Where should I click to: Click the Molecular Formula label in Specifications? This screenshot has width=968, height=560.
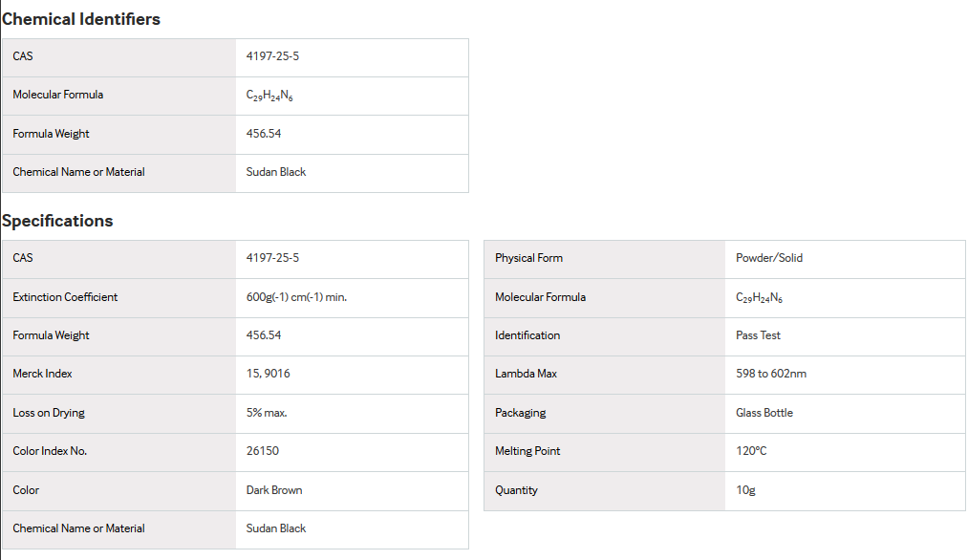[x=540, y=297]
